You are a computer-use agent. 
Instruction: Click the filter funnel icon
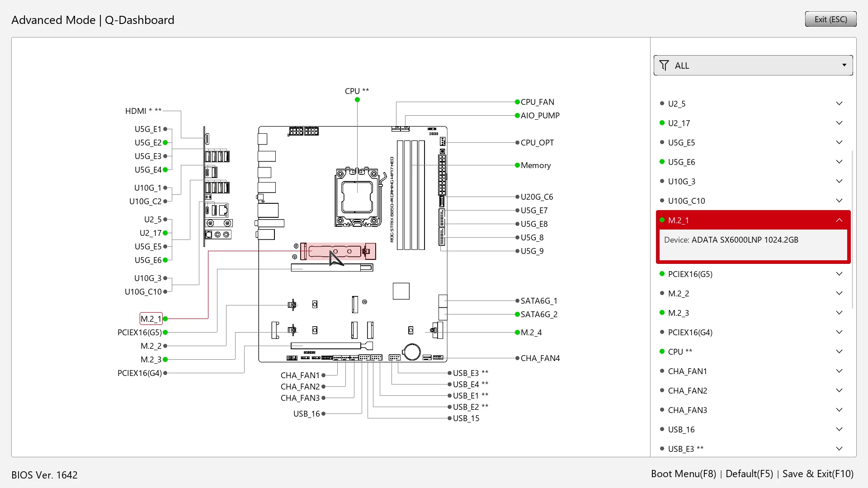tap(664, 66)
